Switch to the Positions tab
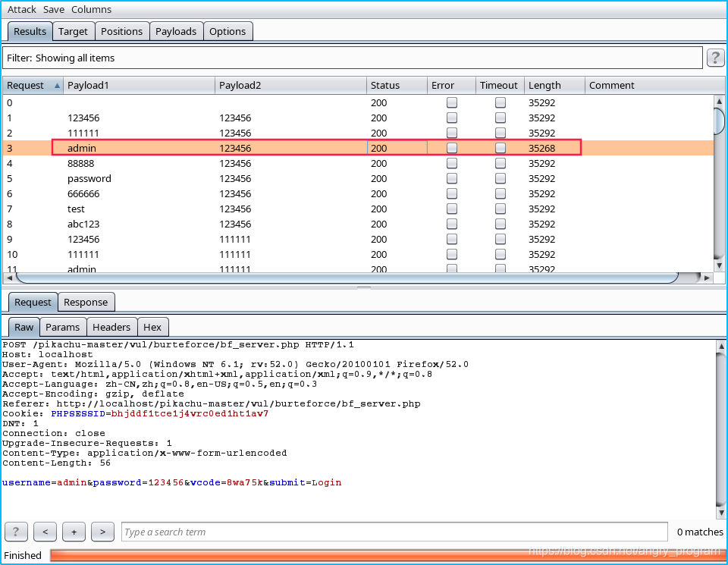Screen dimensions: 728x565 coord(121,31)
